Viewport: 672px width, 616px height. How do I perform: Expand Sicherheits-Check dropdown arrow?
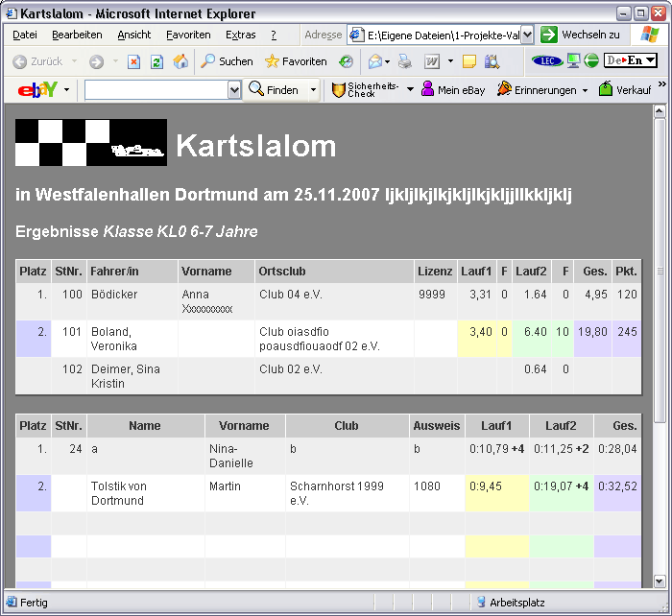click(410, 89)
